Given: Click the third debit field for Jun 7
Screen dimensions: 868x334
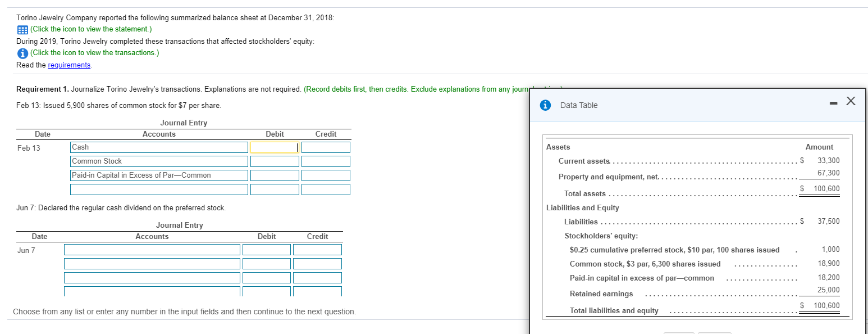Looking at the screenshot, I should [x=267, y=278].
